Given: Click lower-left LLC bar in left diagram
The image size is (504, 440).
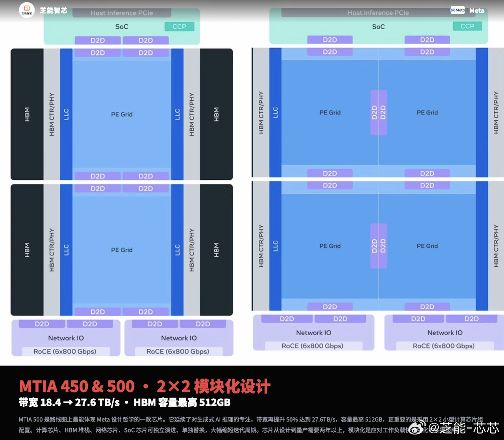Looking at the screenshot, I should click(66, 250).
